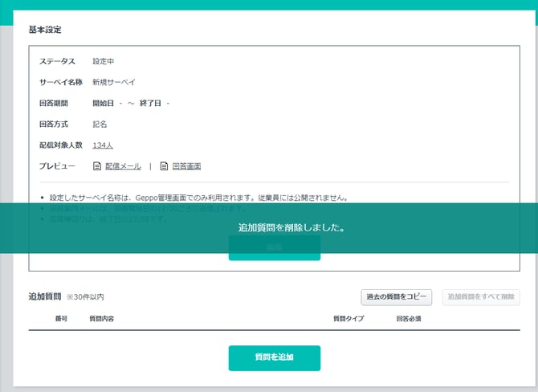Select the 開始日 text
The width and height of the screenshot is (538, 392).
point(104,104)
